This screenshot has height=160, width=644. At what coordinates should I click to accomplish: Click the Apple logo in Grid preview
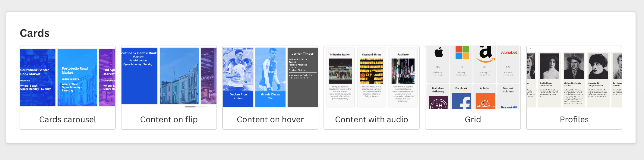(x=439, y=53)
